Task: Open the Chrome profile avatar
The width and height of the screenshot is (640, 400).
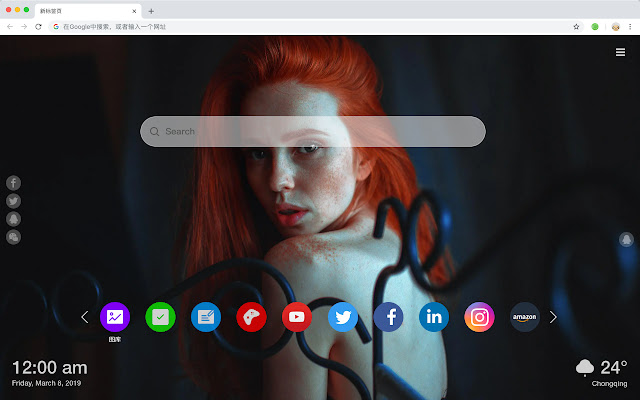Action: 616,27
